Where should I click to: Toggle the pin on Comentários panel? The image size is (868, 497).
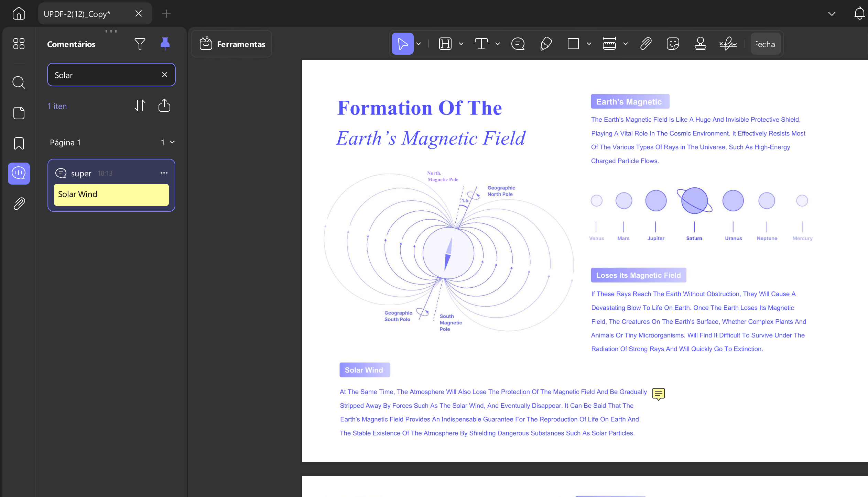[x=165, y=44]
